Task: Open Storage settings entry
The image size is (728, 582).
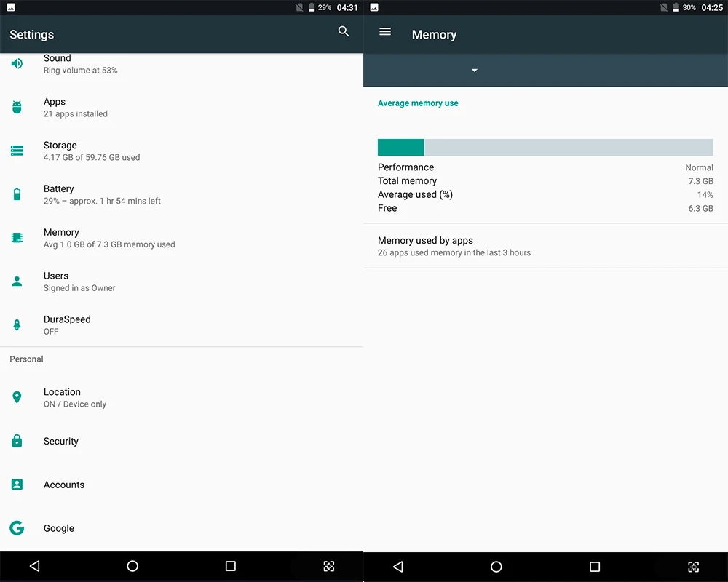Action: [181, 151]
